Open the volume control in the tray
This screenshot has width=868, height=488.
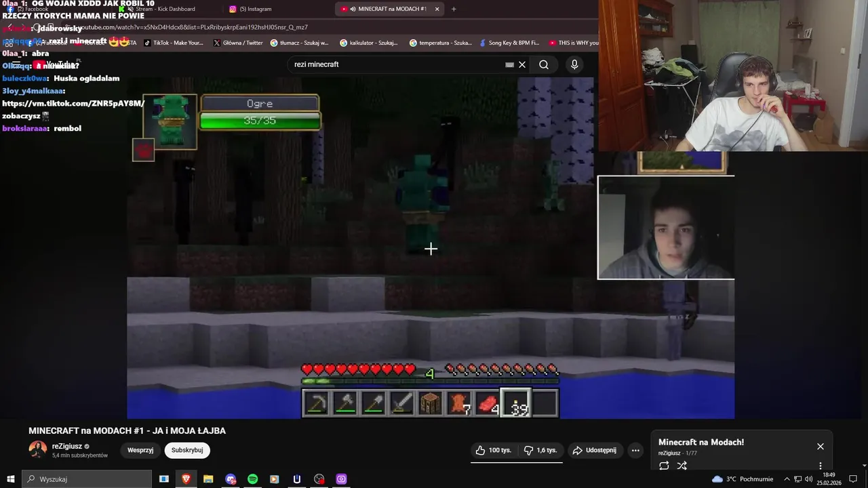click(x=808, y=479)
